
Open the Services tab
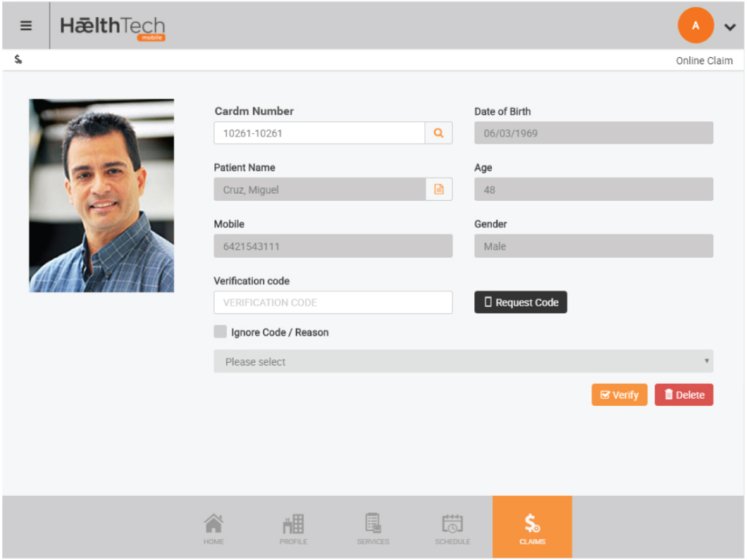coord(373,528)
